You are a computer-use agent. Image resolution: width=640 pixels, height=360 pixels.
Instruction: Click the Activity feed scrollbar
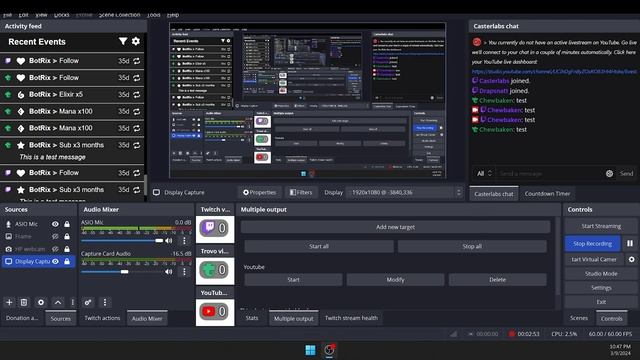coord(145,184)
